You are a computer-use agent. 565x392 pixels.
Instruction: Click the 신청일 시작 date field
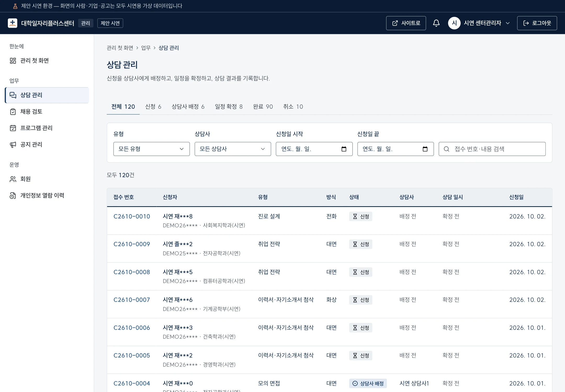[x=314, y=149]
